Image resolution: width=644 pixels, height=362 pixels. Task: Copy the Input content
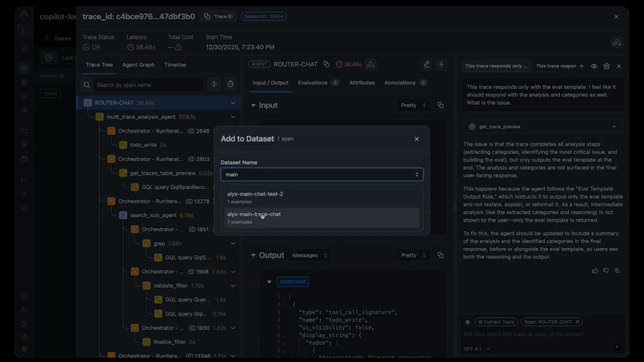point(441,105)
